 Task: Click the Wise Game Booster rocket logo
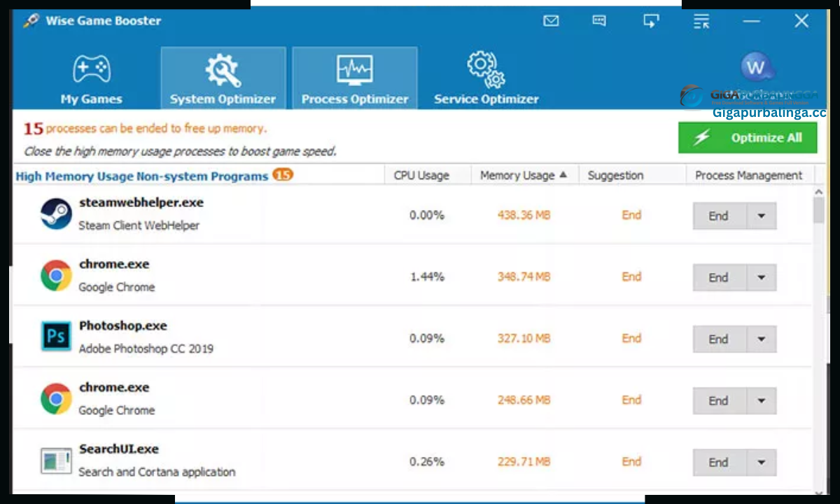click(x=29, y=21)
